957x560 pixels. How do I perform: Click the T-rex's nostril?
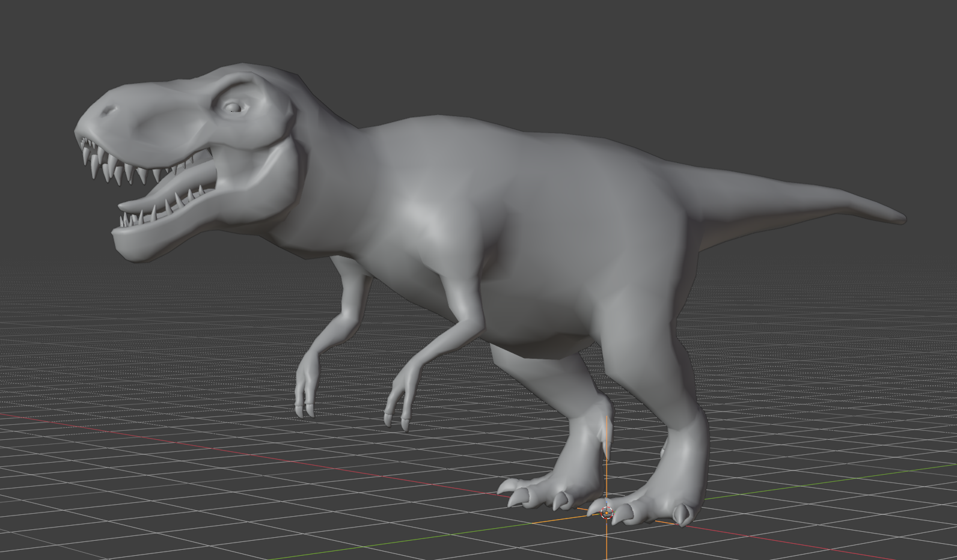[109, 111]
